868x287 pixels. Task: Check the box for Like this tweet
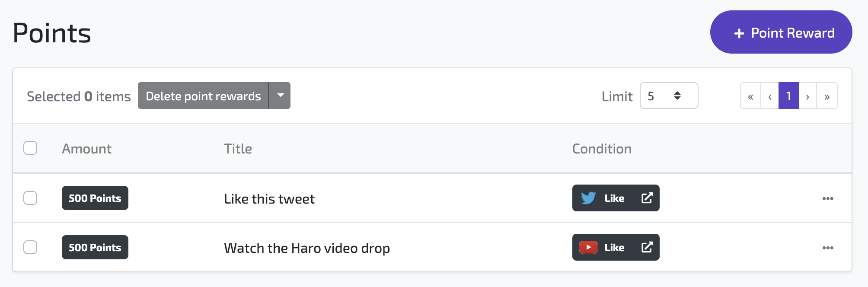(30, 198)
